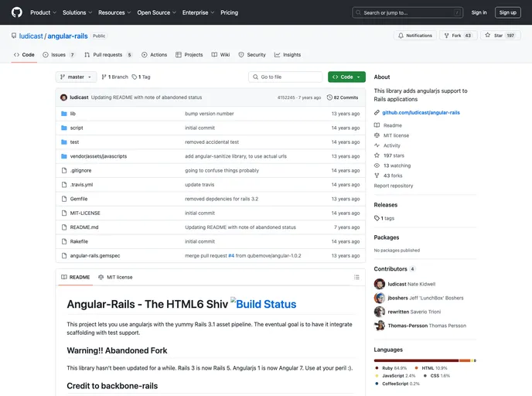Image resolution: width=532 pixels, height=396 pixels.
Task: Open the README outline list icon
Action: pyautogui.click(x=356, y=277)
